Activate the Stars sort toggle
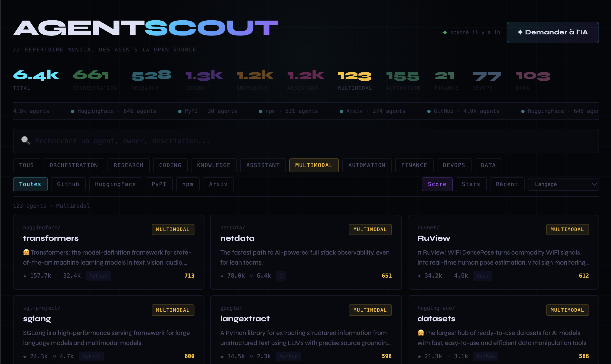Screen dimensions: 611x364 [x=471, y=184]
